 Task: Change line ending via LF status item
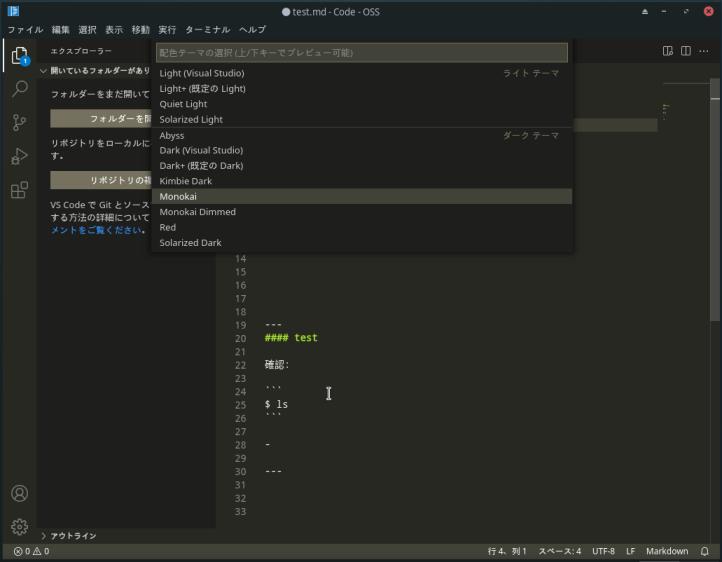pos(630,551)
